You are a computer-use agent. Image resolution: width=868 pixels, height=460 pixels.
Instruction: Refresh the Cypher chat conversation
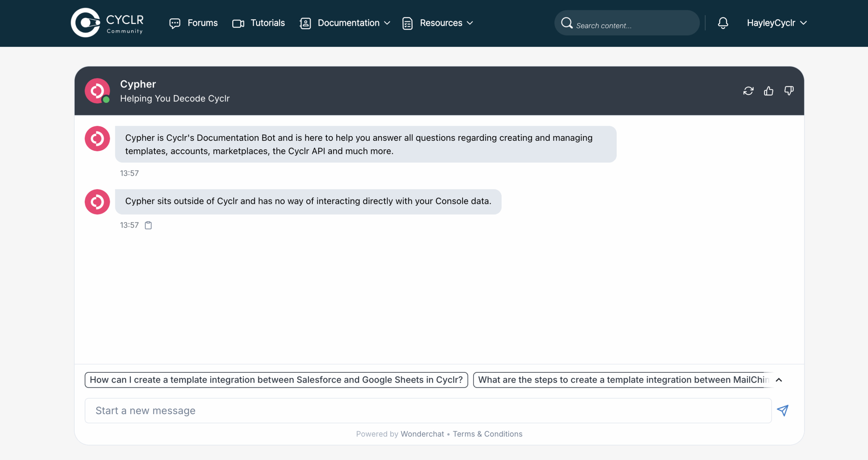pyautogui.click(x=748, y=91)
